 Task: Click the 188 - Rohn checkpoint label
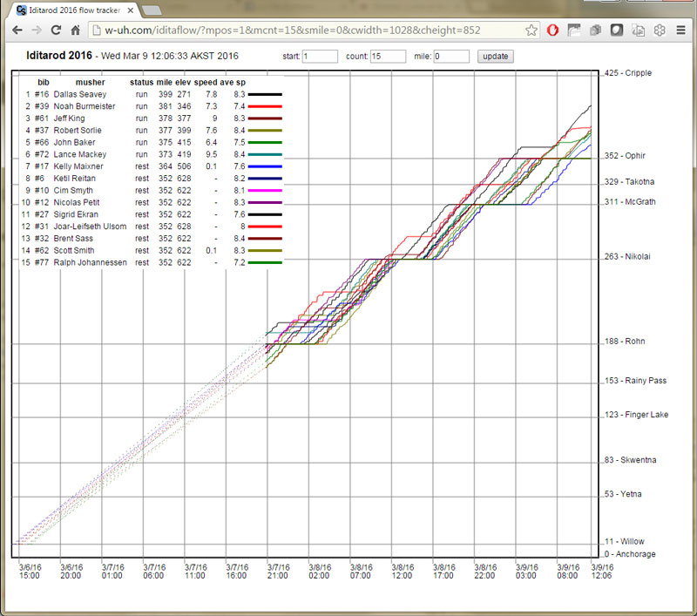625,342
